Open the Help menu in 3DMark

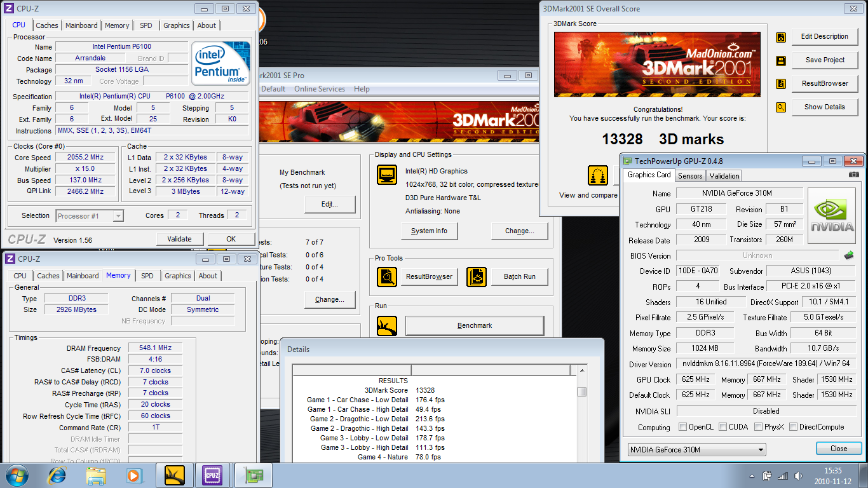pos(362,89)
